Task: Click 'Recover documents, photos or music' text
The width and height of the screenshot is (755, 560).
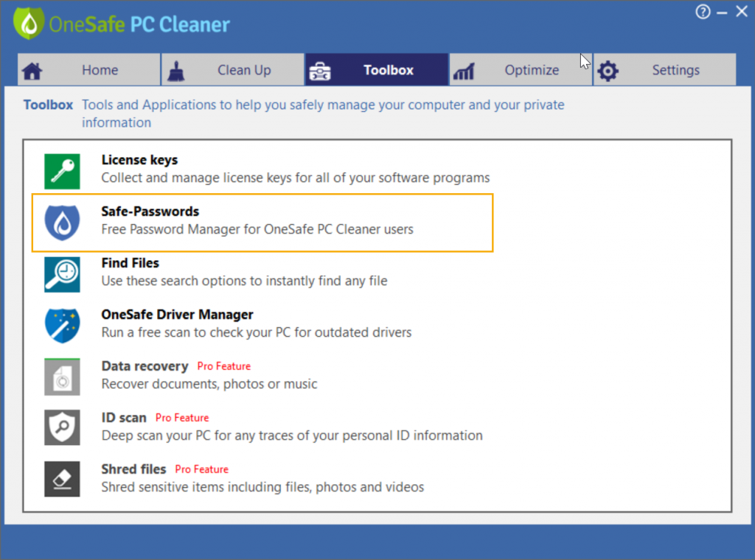Action: pyautogui.click(x=209, y=384)
